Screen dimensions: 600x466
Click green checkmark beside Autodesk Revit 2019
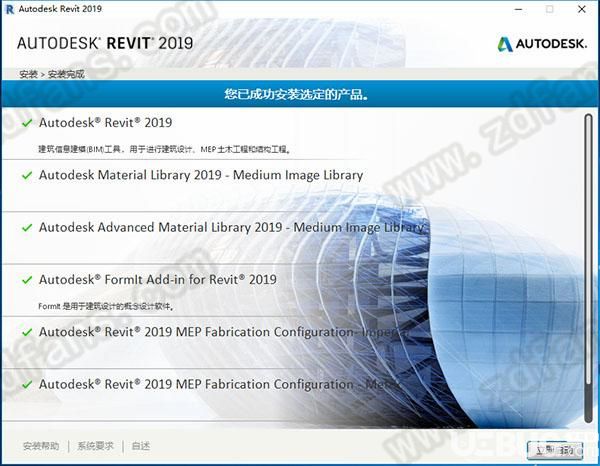pyautogui.click(x=27, y=123)
